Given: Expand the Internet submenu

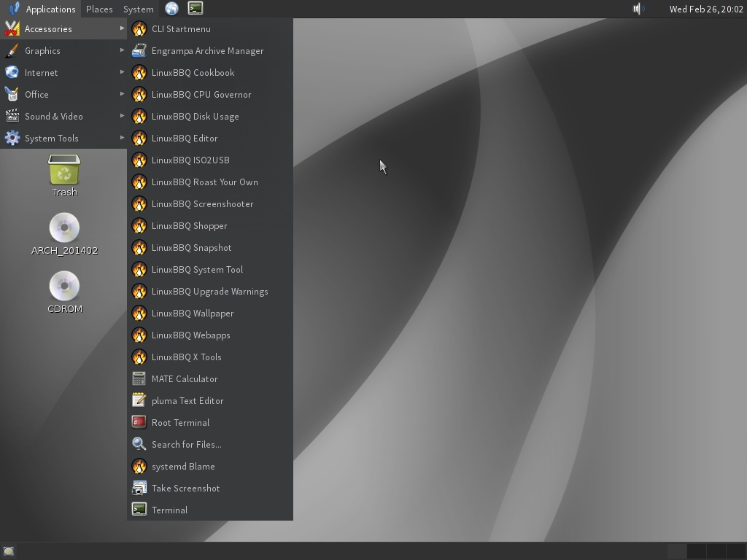Looking at the screenshot, I should click(x=63, y=73).
